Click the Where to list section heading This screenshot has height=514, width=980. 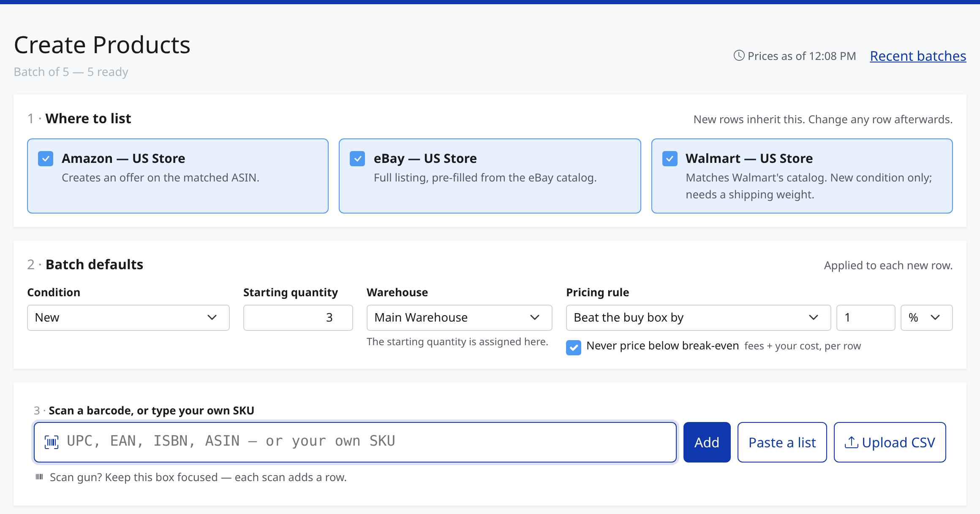88,119
